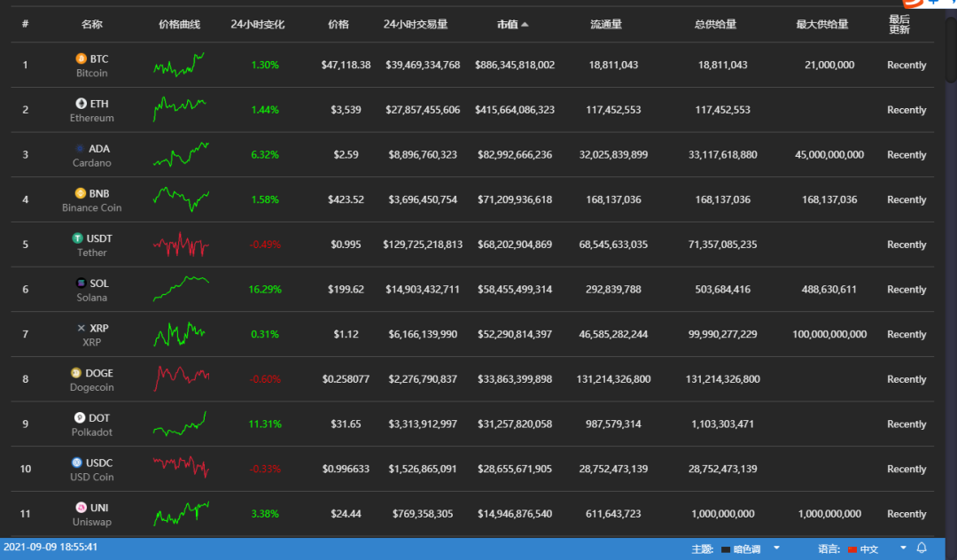Click the XRP max supply 100,000,000,000

[829, 334]
